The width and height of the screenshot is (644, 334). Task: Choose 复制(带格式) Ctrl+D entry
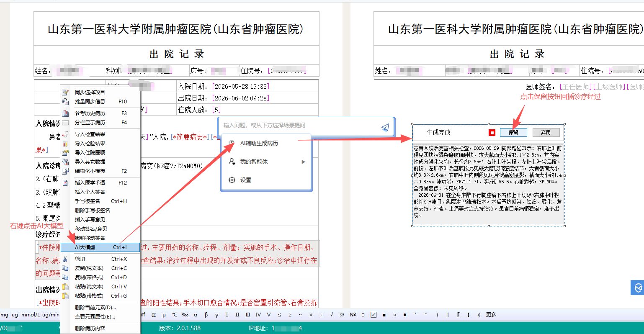click(100, 277)
